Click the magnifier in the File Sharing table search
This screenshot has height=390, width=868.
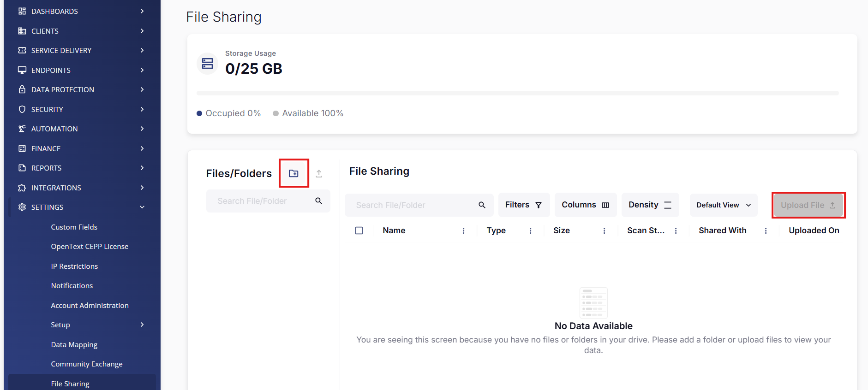(x=482, y=205)
